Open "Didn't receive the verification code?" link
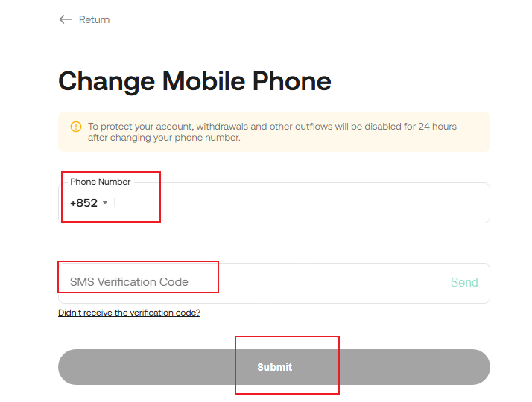The height and width of the screenshot is (402, 532). 129,313
